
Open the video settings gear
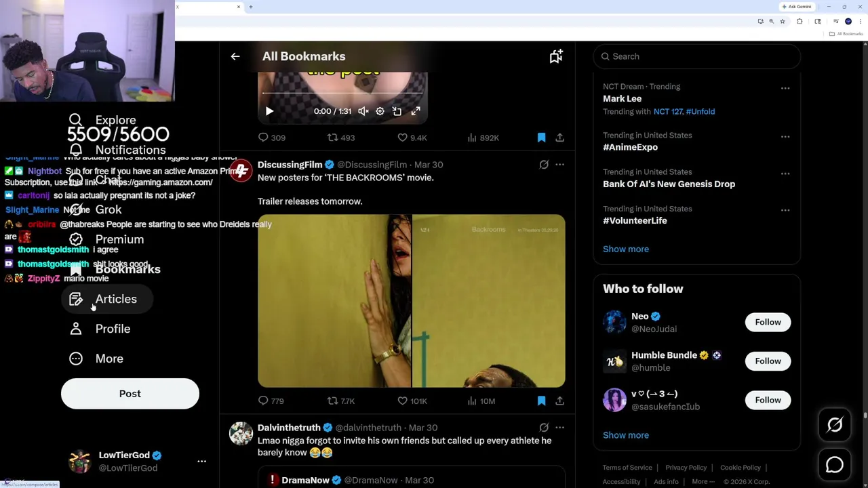[x=380, y=111]
